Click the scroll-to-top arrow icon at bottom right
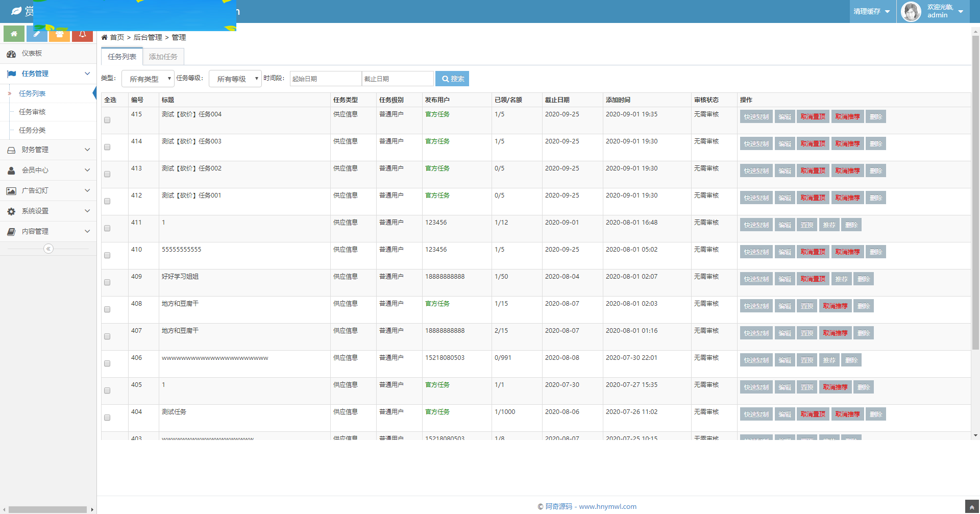Viewport: 980px width, 514px height. 972,507
